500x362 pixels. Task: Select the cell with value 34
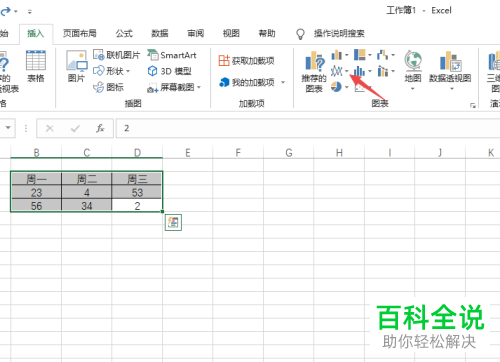(87, 206)
